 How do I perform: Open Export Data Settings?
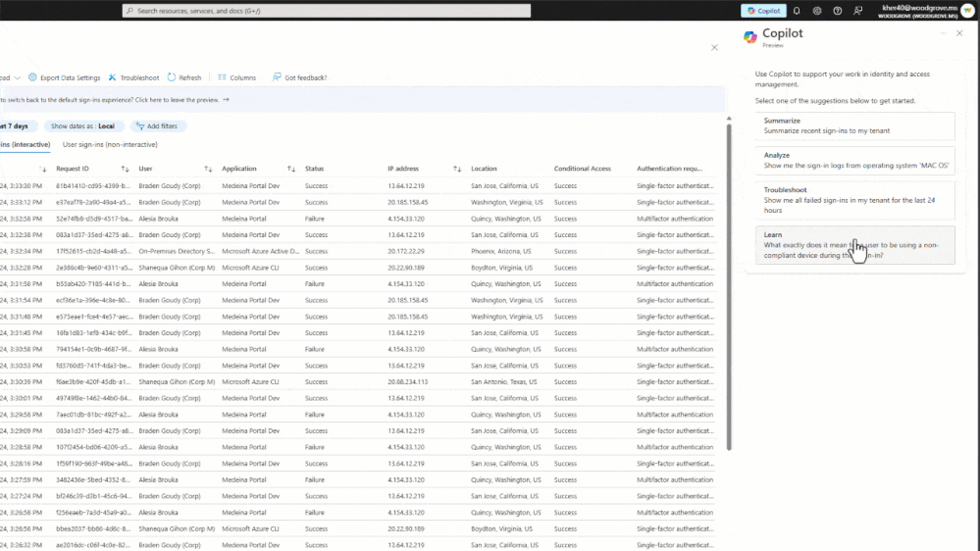click(x=65, y=77)
